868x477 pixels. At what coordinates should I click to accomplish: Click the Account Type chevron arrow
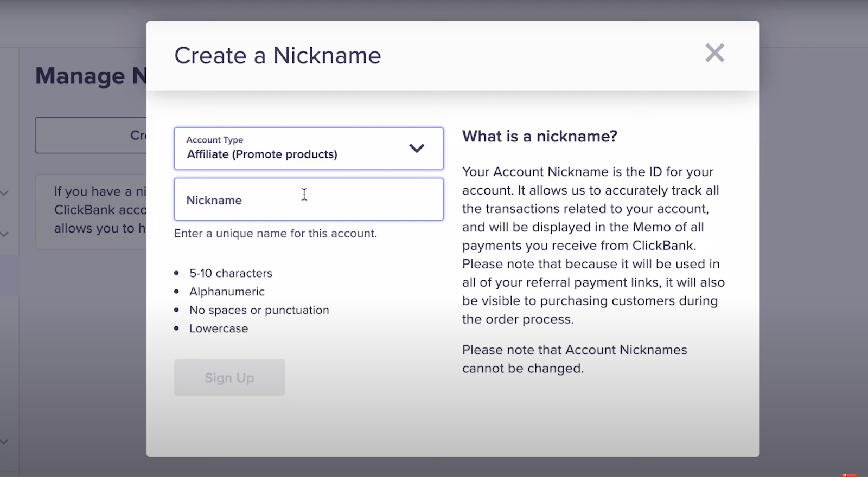[417, 149]
